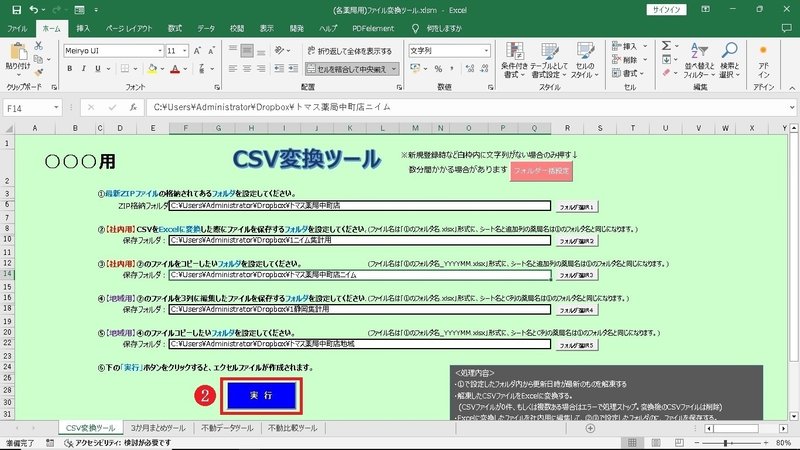Open the View (表示) ribbon tab
The image size is (800, 450).
pyautogui.click(x=266, y=29)
